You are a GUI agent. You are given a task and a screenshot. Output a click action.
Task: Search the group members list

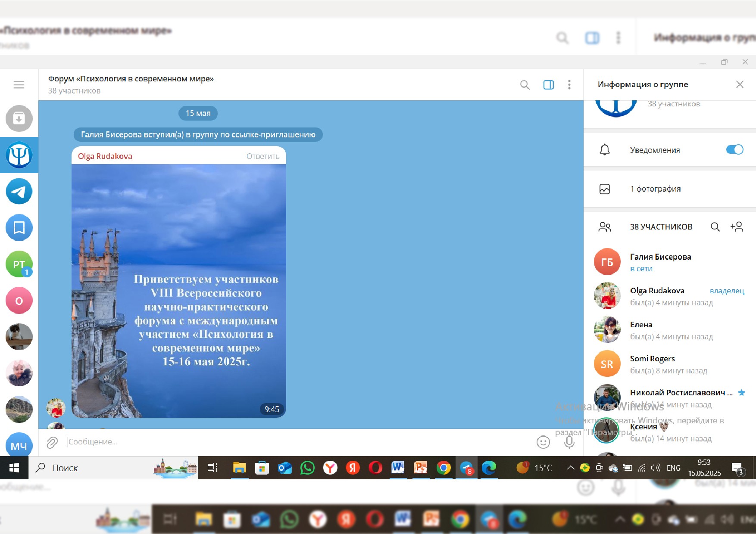(715, 227)
